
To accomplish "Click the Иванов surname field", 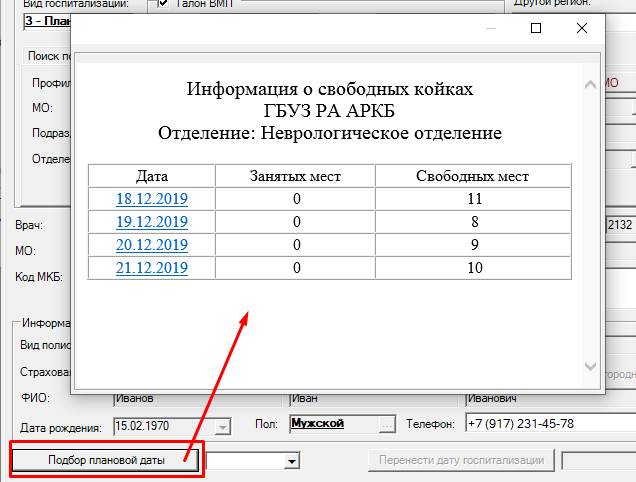I will pos(198,398).
